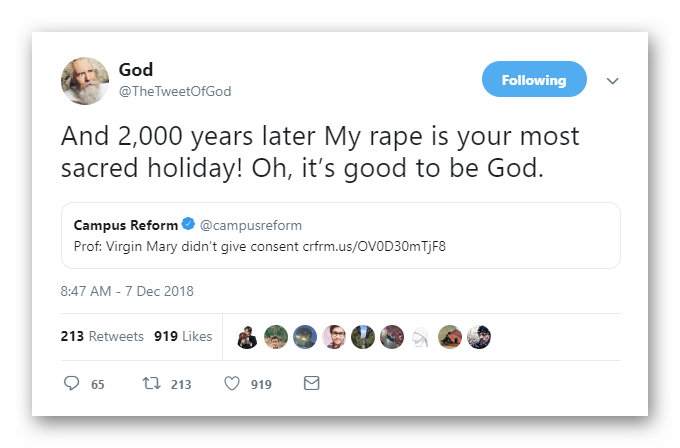Image resolution: width=680 pixels, height=448 pixels.
Task: Like the tweet with heart icon
Action: point(232,383)
